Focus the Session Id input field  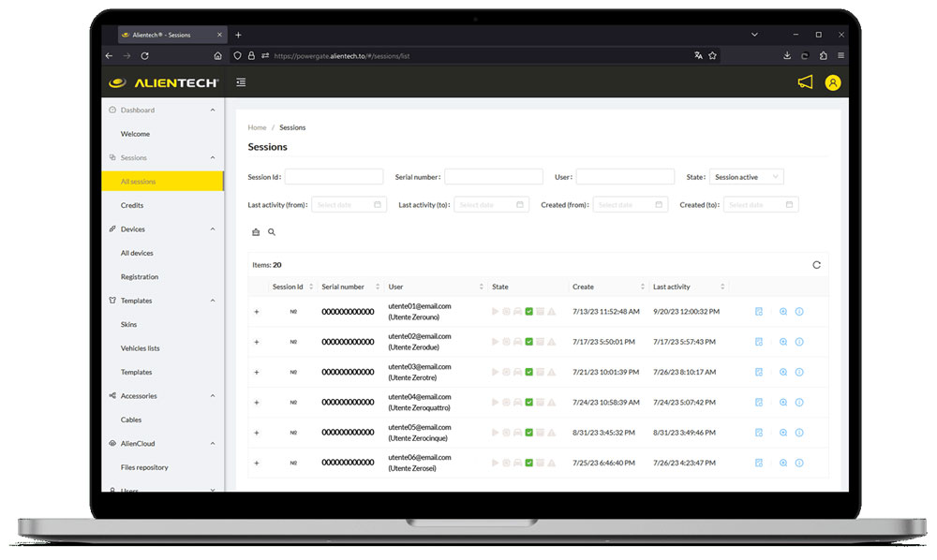click(x=335, y=177)
